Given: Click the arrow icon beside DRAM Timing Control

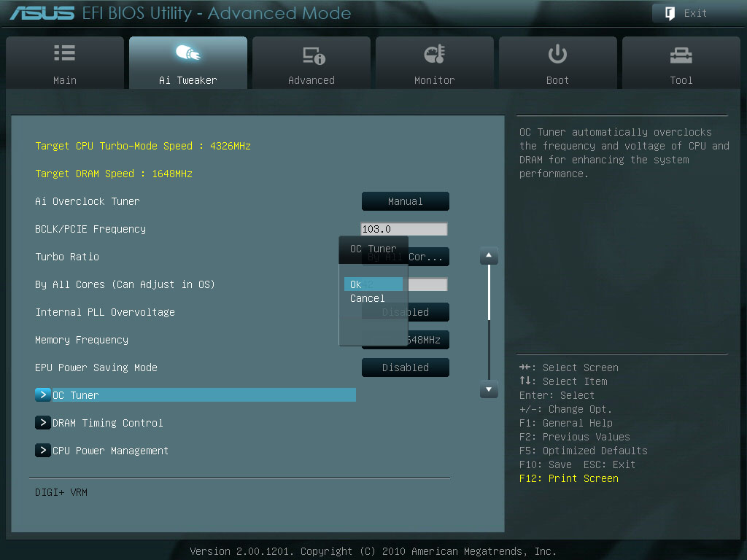Looking at the screenshot, I should click(42, 422).
